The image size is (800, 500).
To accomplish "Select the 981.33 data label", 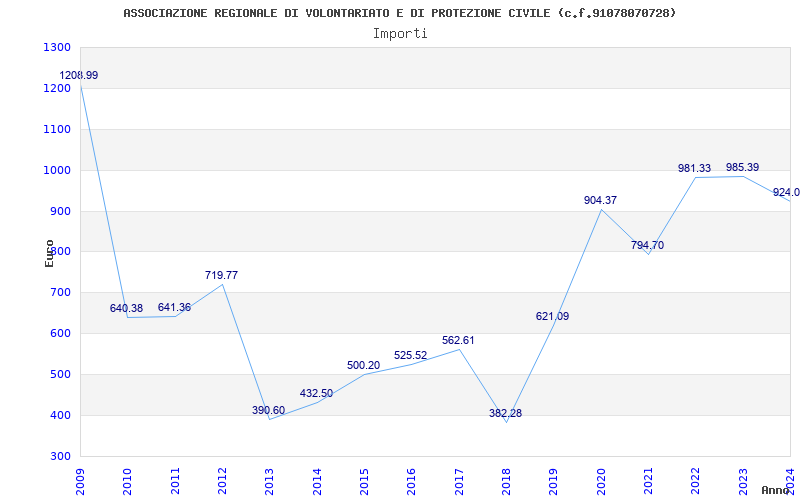I will coord(694,168).
